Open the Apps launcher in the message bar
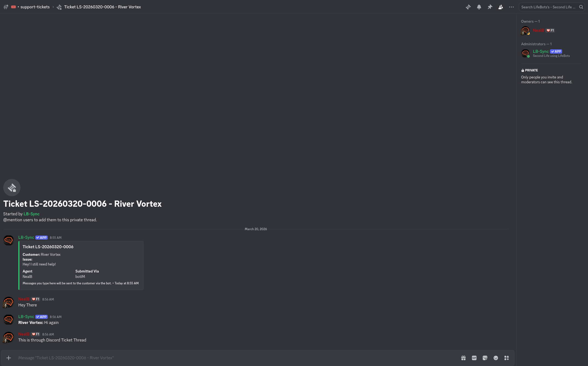 (x=507, y=358)
